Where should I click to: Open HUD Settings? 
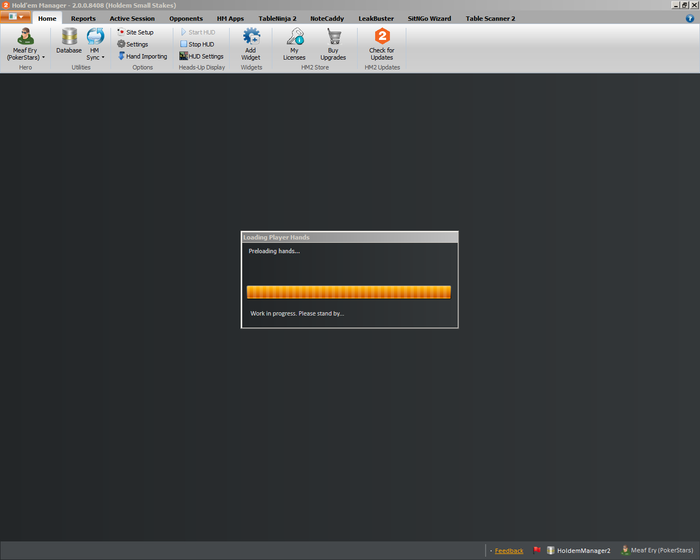pos(201,56)
